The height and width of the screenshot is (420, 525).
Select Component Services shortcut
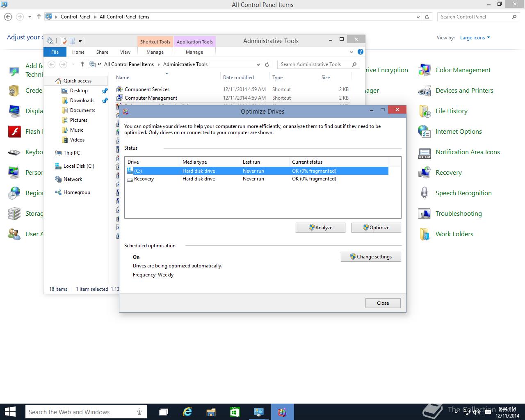(x=147, y=89)
